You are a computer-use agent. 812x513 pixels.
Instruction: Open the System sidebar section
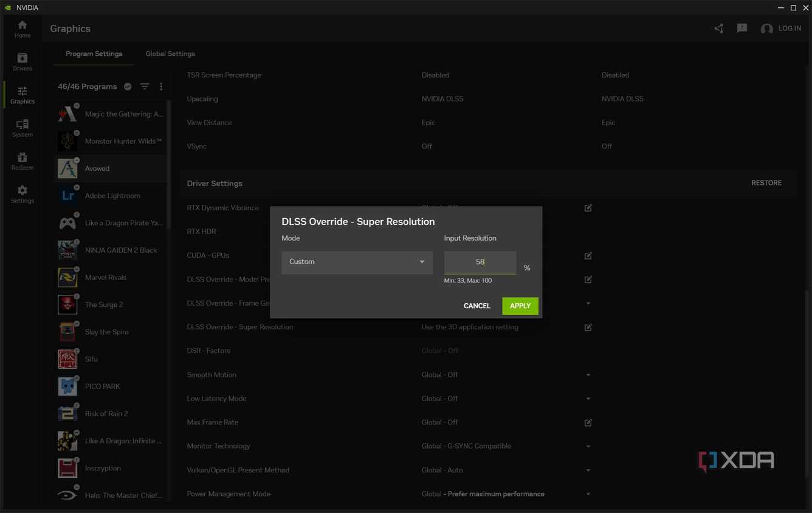(x=22, y=128)
